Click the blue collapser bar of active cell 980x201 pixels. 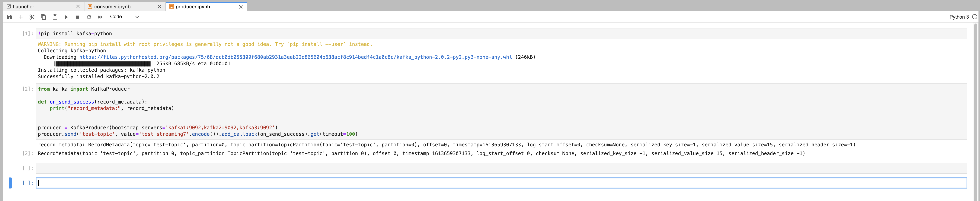pyautogui.click(x=10, y=183)
